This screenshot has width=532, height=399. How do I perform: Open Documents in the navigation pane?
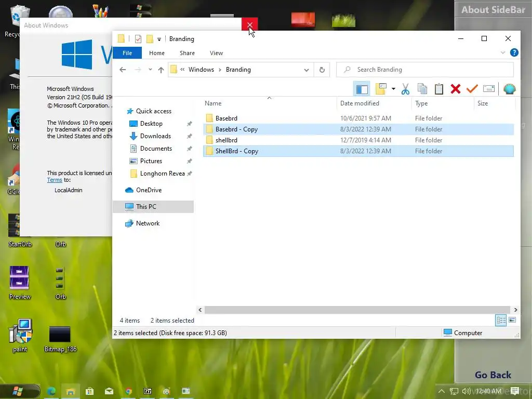(156, 149)
